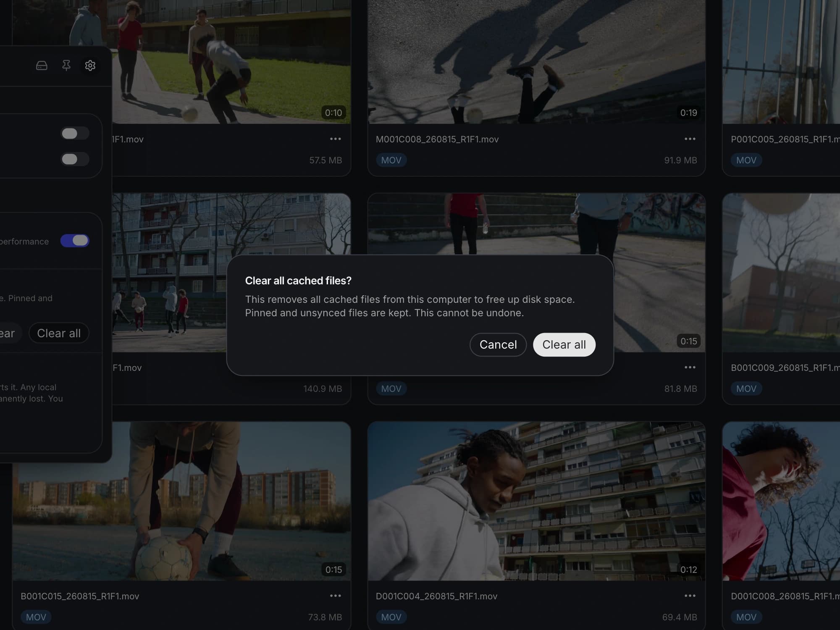Screen dimensions: 840x630
Task: Open more options for the 57.5 MB clip
Action: coord(335,139)
